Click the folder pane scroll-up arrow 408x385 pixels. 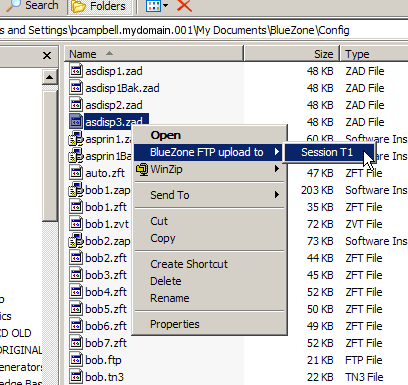tap(50, 78)
